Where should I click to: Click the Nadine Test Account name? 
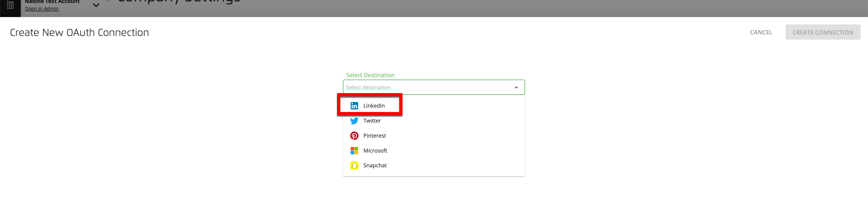52,2
